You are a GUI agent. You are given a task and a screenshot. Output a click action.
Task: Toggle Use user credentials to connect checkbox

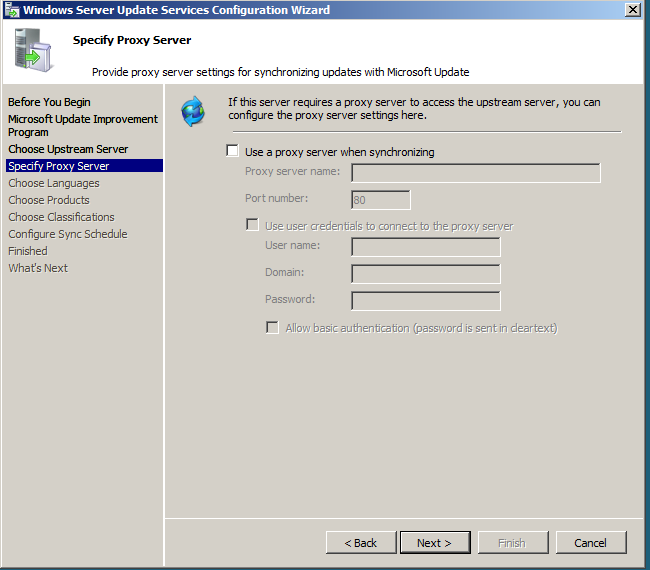pos(252,225)
